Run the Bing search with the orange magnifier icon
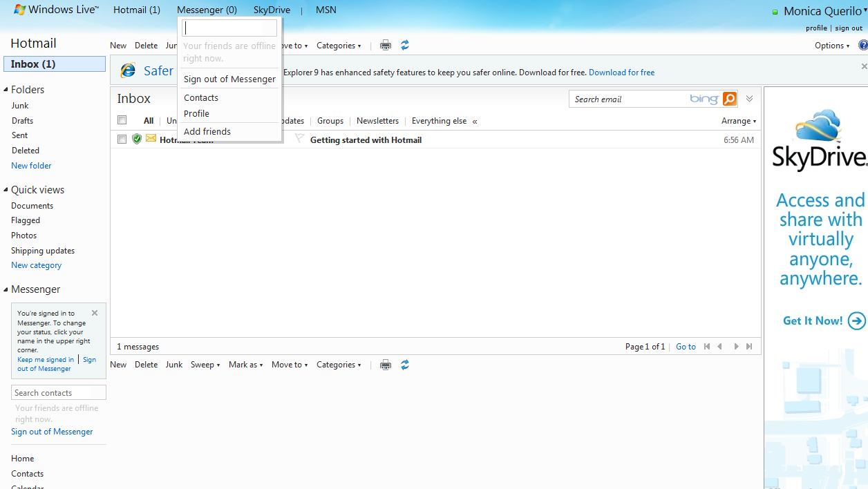The width and height of the screenshot is (868, 489). point(728,99)
